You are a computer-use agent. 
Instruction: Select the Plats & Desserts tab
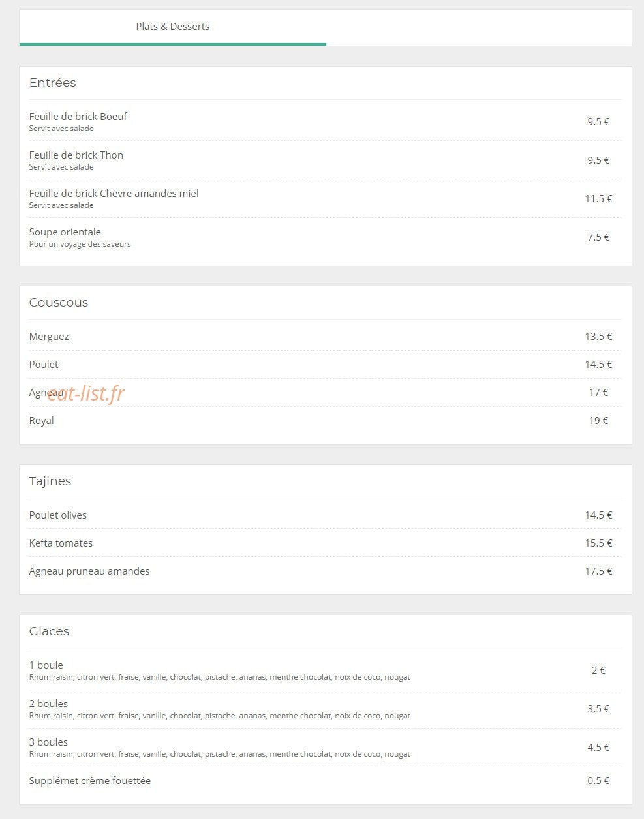pyautogui.click(x=173, y=27)
